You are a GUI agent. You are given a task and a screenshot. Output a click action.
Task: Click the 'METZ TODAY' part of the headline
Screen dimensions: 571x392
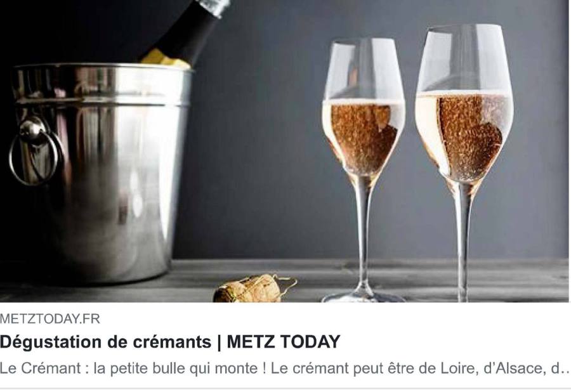point(284,342)
